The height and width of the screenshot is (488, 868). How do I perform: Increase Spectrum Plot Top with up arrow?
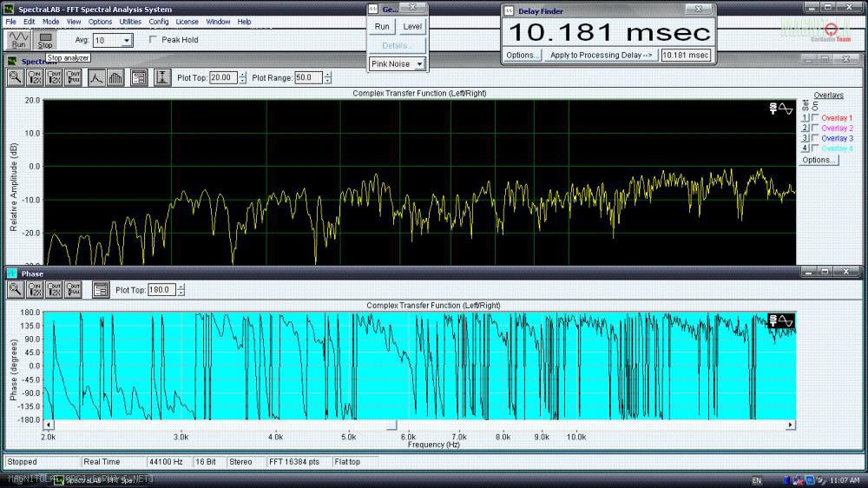click(x=242, y=75)
